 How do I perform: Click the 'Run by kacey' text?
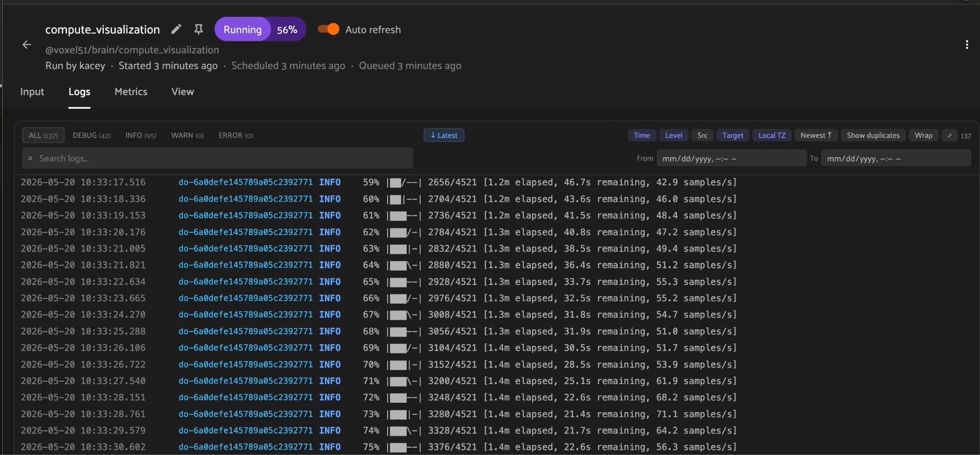[x=75, y=66]
